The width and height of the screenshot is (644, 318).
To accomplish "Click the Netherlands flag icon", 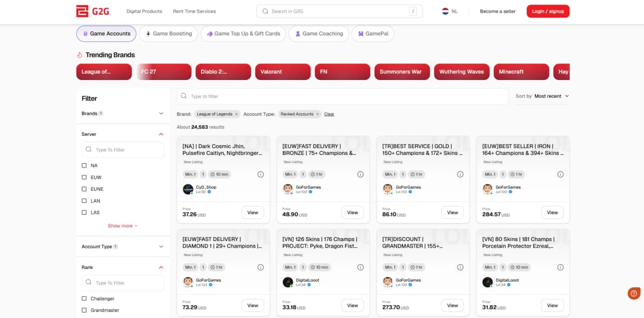I will [x=445, y=11].
